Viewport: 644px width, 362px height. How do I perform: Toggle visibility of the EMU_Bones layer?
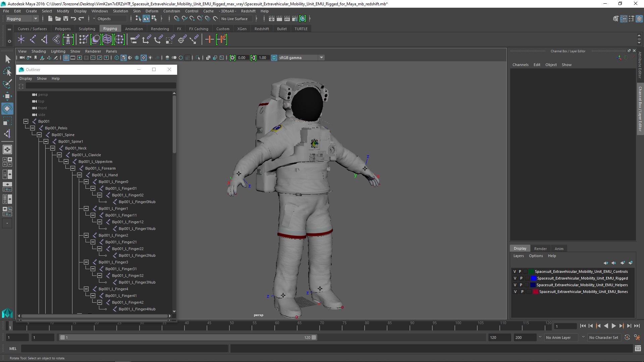click(x=516, y=292)
